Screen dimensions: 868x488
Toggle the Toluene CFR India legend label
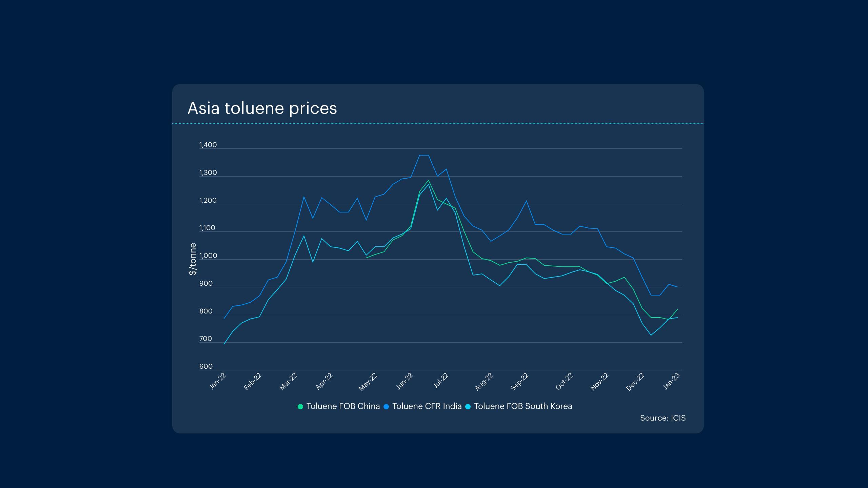click(x=427, y=406)
